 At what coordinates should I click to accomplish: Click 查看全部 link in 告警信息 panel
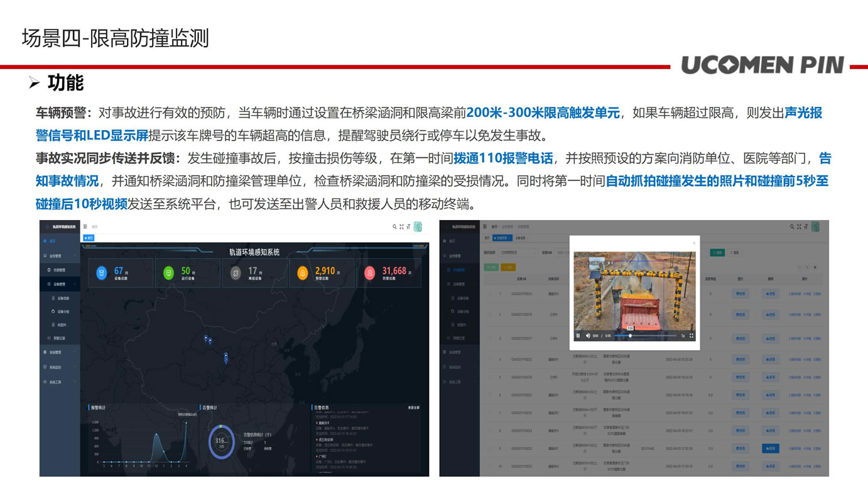pos(413,408)
